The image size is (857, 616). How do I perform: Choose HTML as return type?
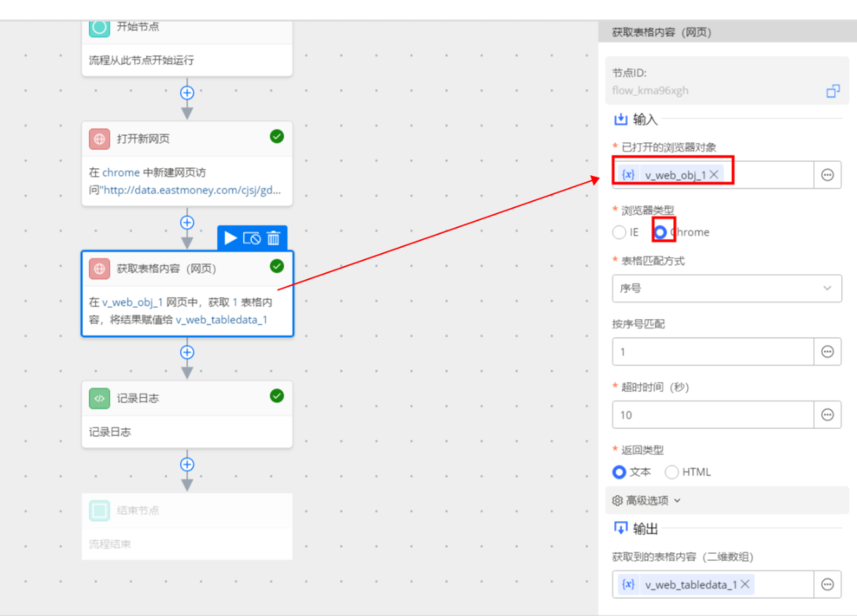click(x=671, y=472)
